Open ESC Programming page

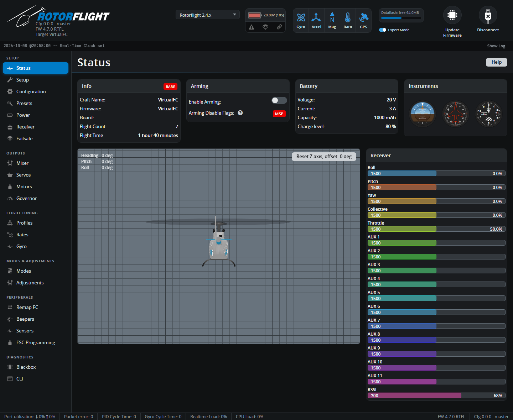point(36,342)
